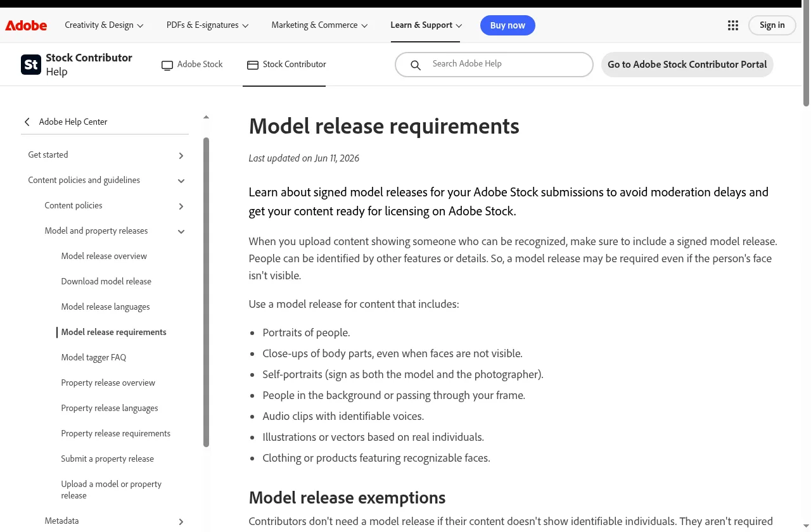Collapse Model and property releases section
The width and height of the screenshot is (811, 532).
181,231
